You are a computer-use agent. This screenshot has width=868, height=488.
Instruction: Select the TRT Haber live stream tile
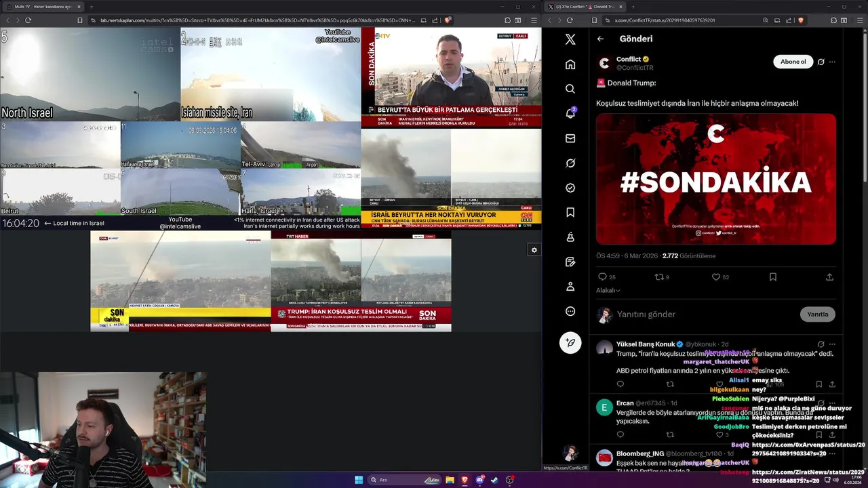tap(361, 281)
